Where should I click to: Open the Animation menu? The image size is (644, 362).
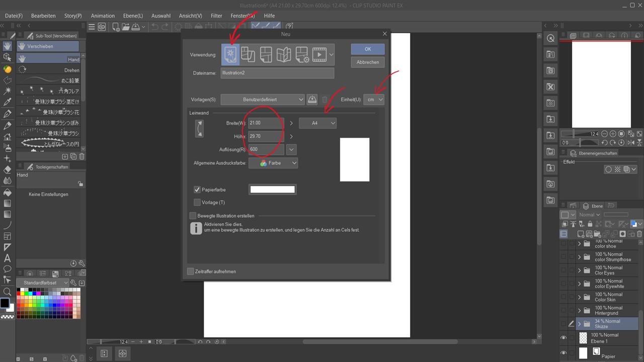(103, 16)
